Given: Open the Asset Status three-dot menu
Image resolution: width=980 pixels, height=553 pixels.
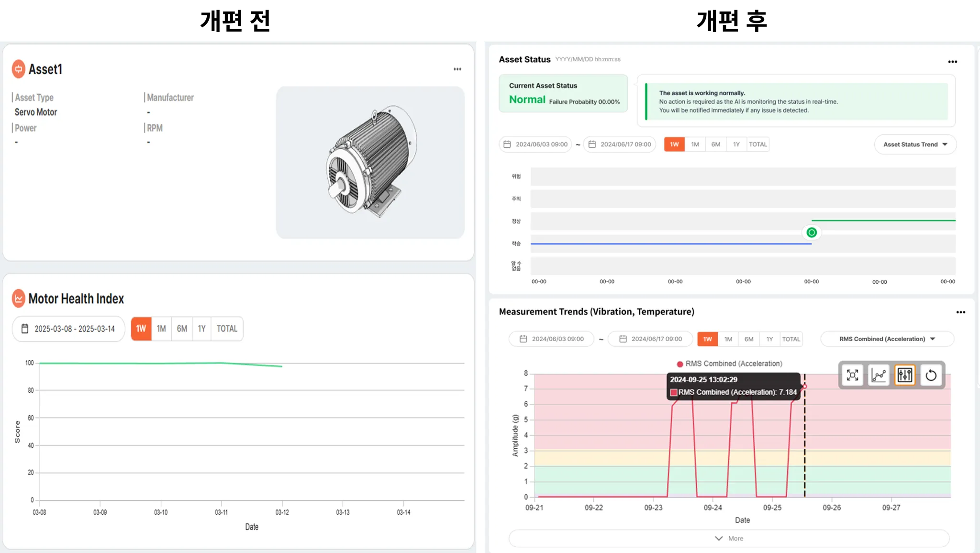Looking at the screenshot, I should [x=952, y=62].
